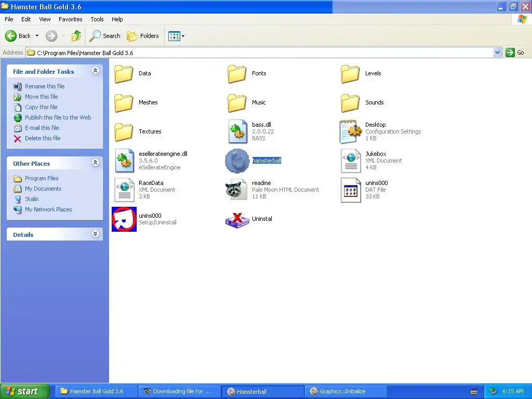
Task: Select the Jukebox XML document icon
Action: (351, 161)
